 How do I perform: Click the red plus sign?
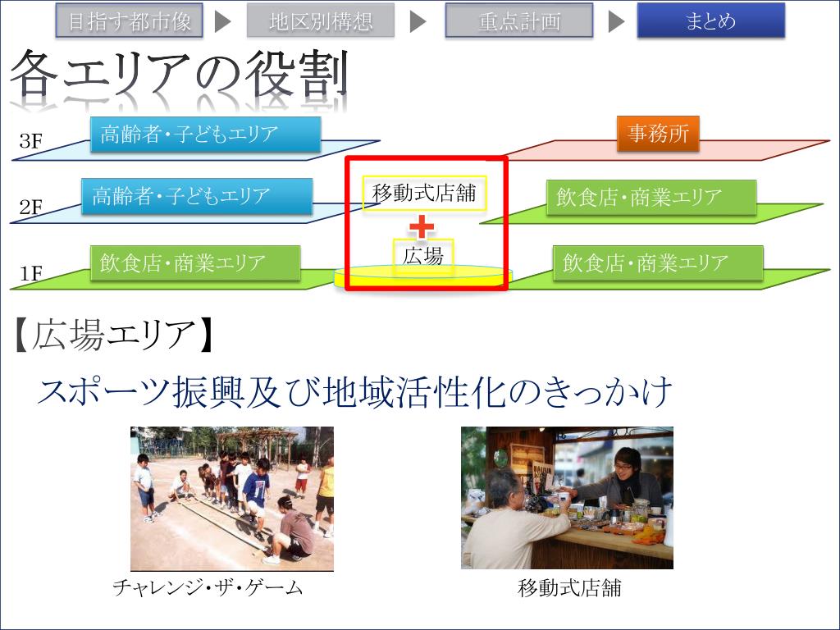[422, 226]
